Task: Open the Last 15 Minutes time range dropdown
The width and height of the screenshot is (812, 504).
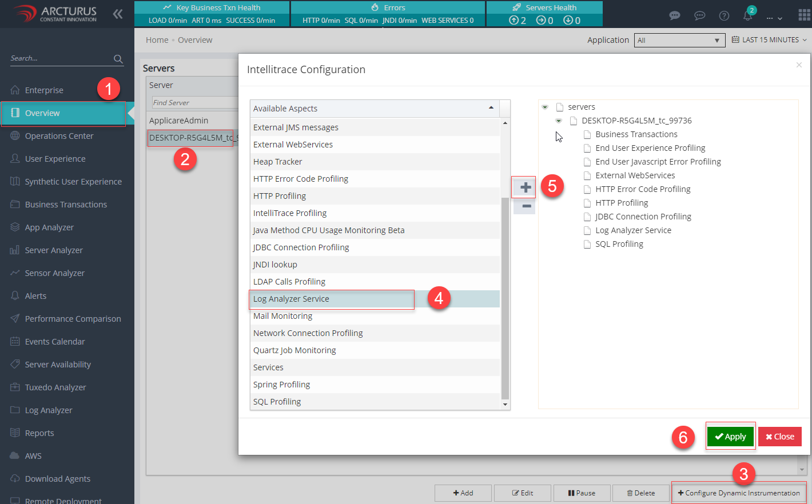Action: point(770,40)
